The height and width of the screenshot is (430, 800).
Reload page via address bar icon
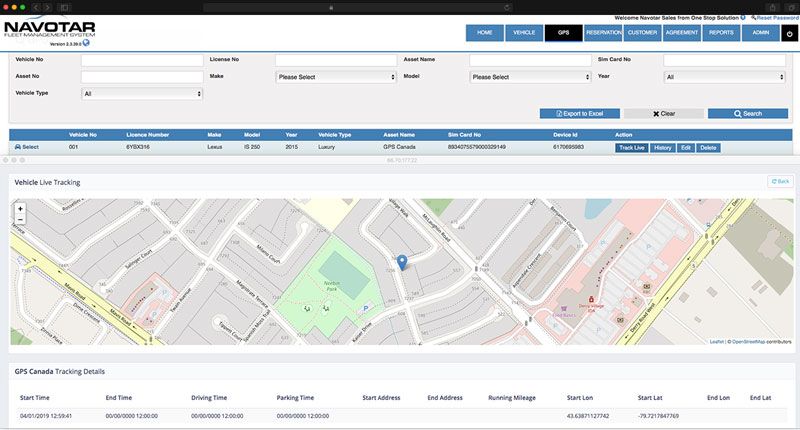(x=507, y=8)
